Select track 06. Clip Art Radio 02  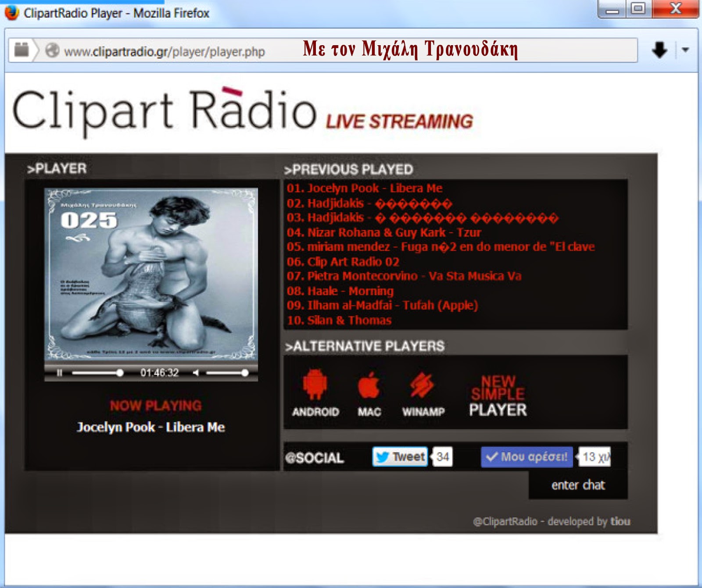coord(343,261)
